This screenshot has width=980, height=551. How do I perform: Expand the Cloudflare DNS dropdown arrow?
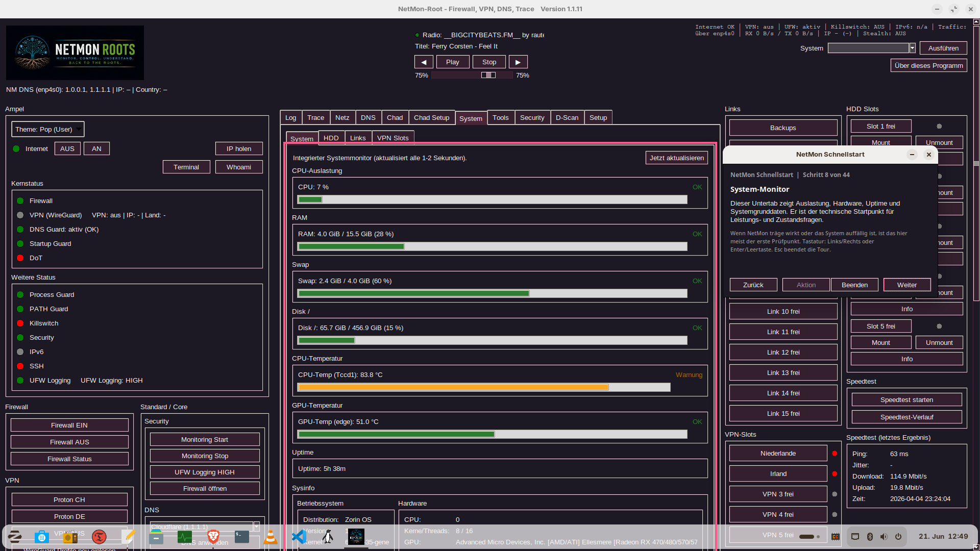256,526
